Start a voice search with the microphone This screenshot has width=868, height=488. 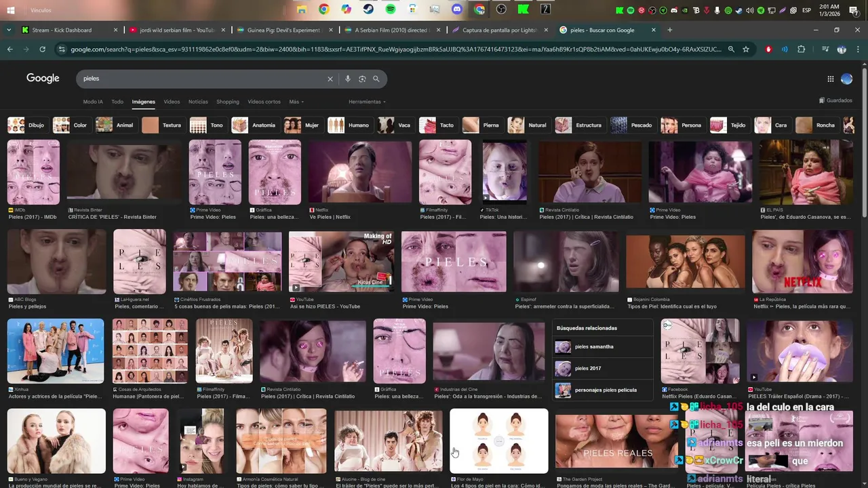pos(348,79)
